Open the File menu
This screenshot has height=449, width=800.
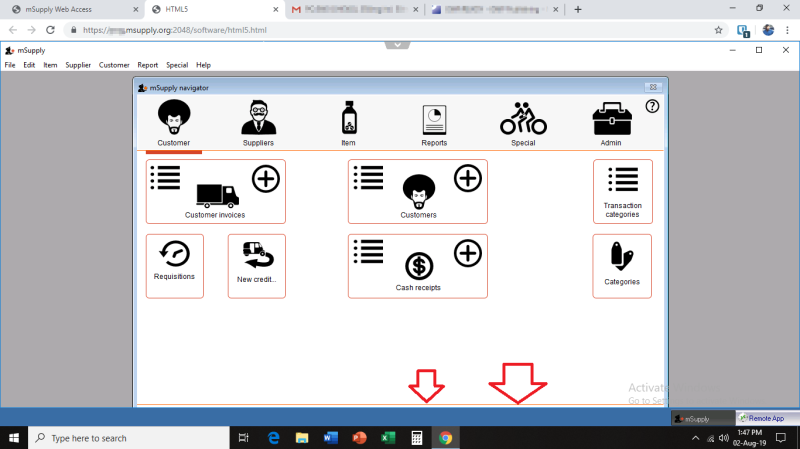(10, 65)
